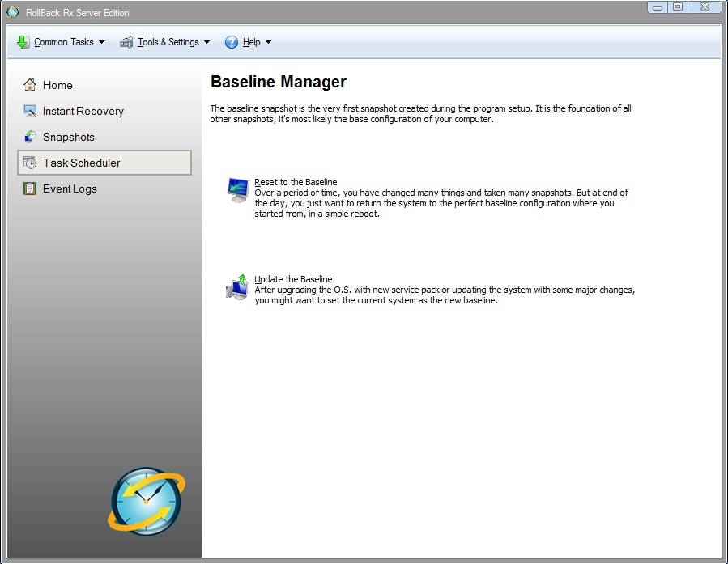
Task: Open the Tools & Settings menu
Action: point(165,42)
